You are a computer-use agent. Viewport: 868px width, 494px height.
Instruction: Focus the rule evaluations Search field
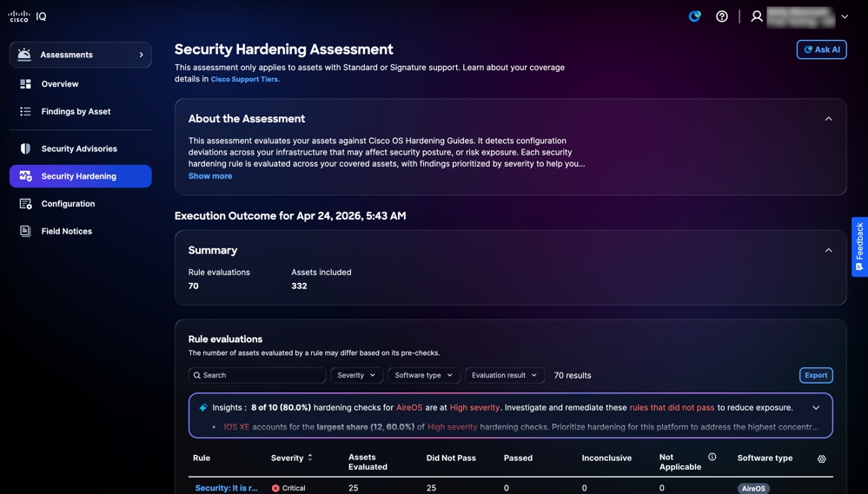[x=257, y=375]
